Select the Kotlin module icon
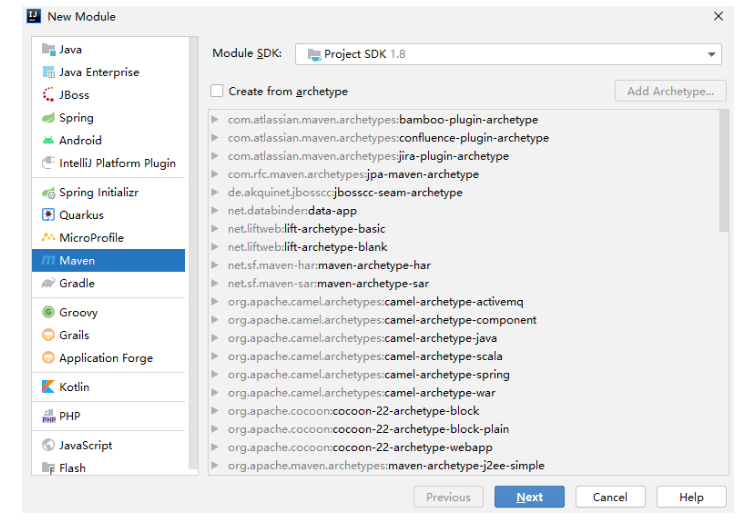 48,387
